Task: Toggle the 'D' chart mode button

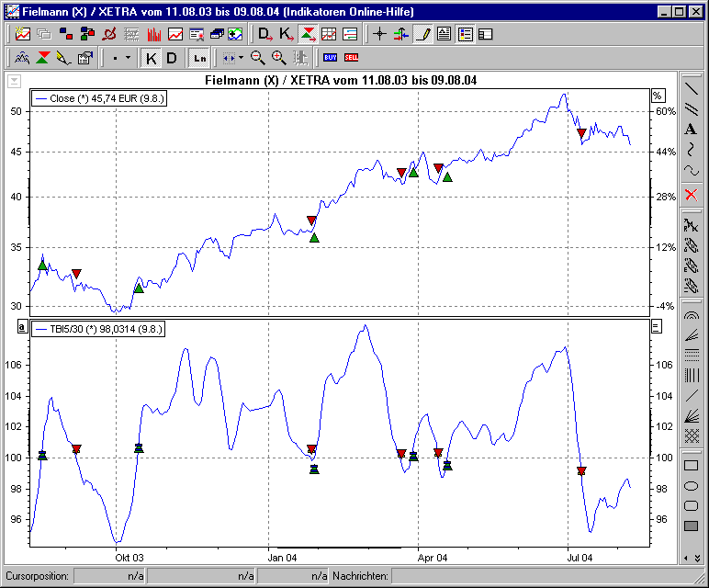Action: (x=172, y=58)
